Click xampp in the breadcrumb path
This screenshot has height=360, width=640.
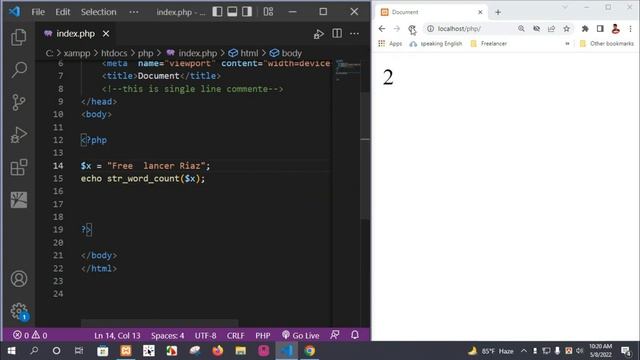pyautogui.click(x=77, y=53)
